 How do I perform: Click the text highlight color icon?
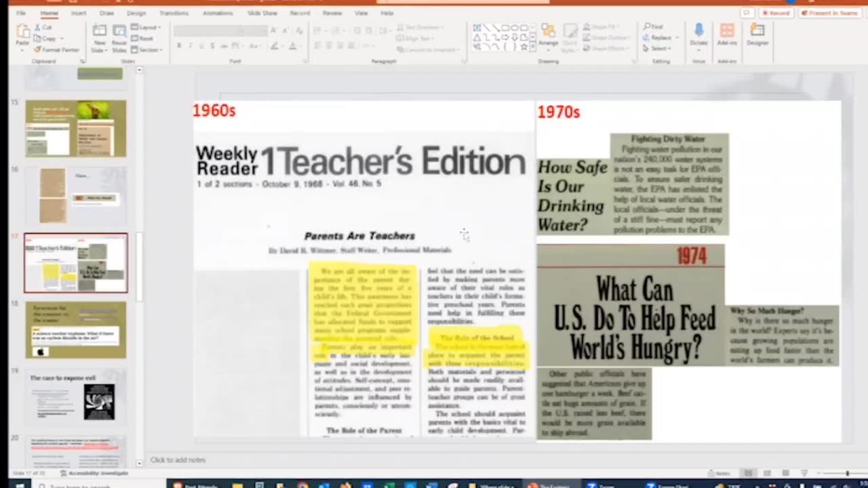(275, 46)
